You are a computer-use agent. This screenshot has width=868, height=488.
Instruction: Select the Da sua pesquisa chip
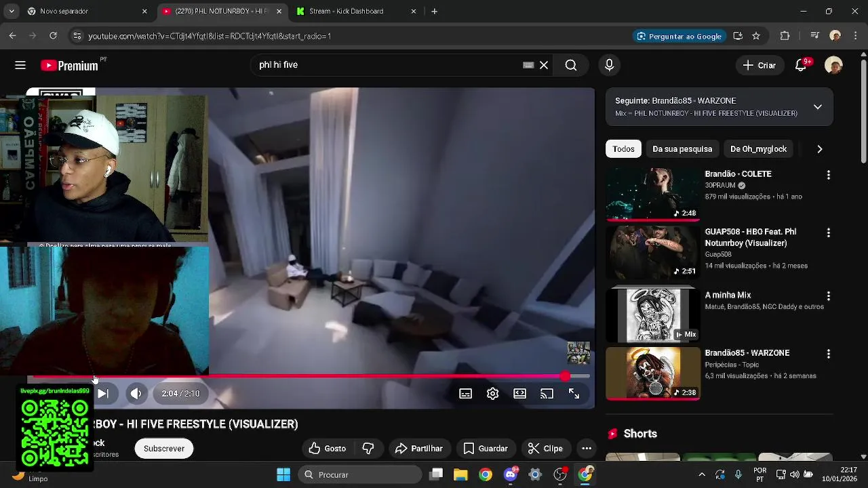682,149
